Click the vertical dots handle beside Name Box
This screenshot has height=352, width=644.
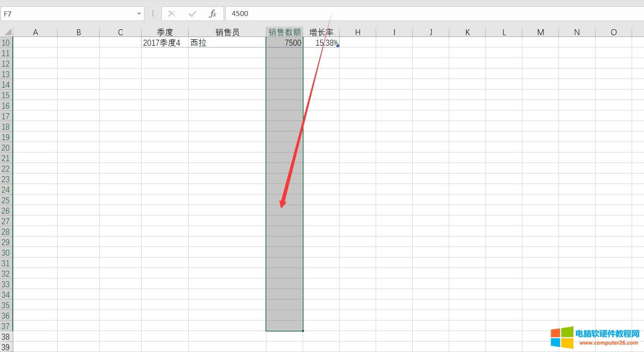tap(152, 13)
